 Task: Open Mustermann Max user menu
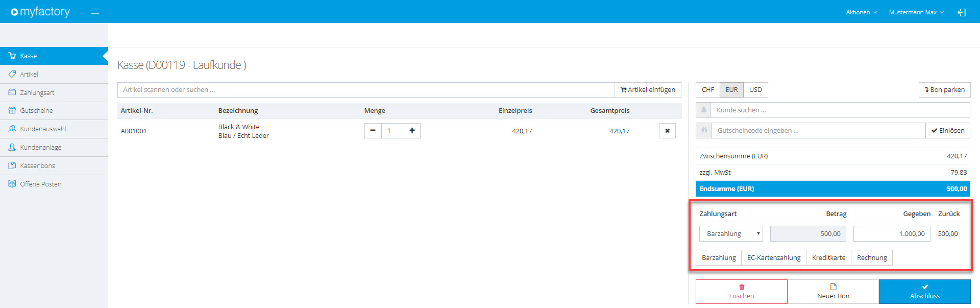(916, 12)
